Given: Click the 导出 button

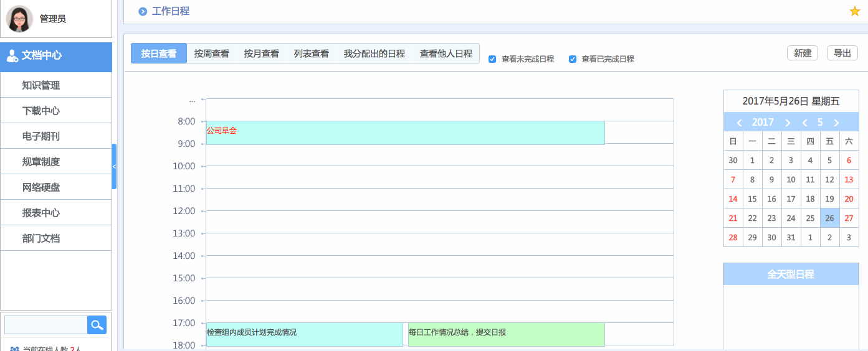Looking at the screenshot, I should coord(842,53).
